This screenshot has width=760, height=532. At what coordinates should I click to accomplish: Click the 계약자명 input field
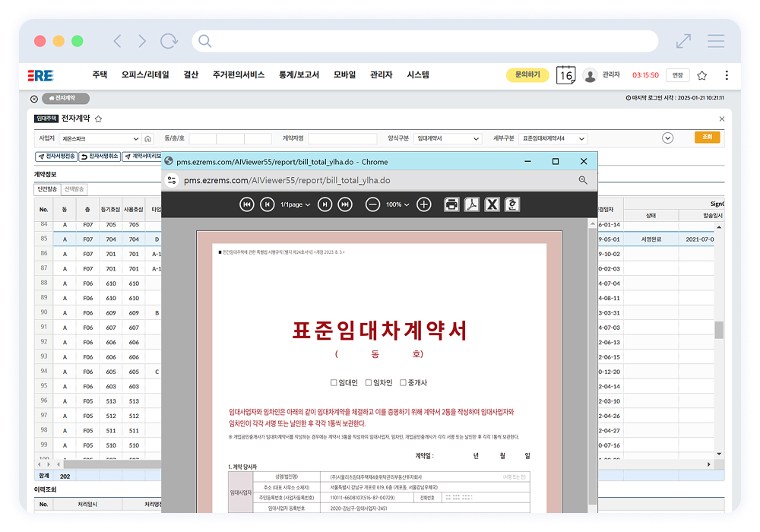pyautogui.click(x=342, y=139)
